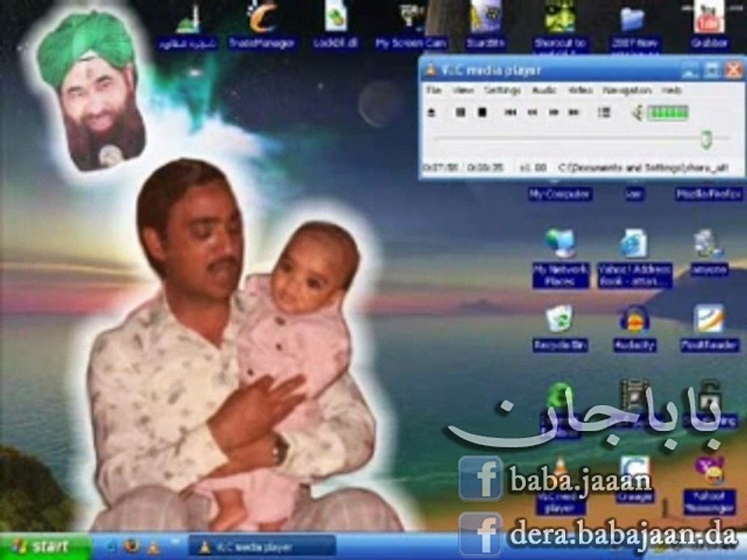Click the VLC seek position slider handle

[x=707, y=139]
